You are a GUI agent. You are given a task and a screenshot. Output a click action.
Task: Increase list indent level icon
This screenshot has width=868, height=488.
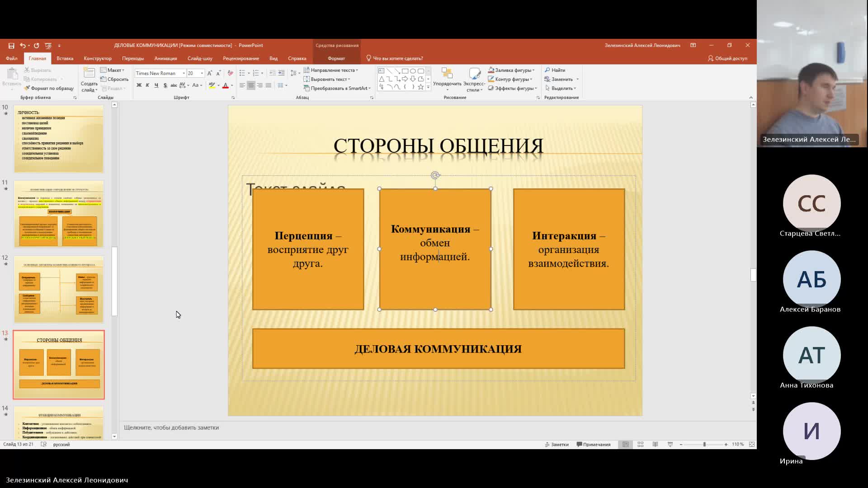281,73
